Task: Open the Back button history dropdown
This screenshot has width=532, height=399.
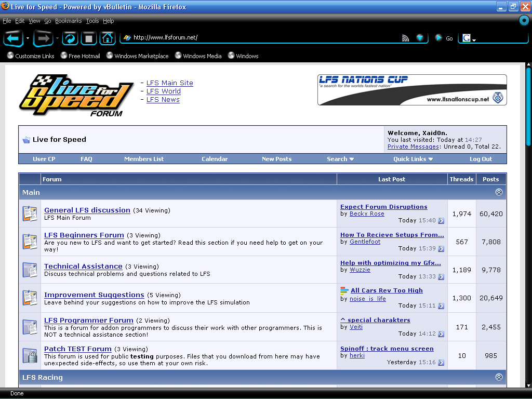Action: pos(28,38)
